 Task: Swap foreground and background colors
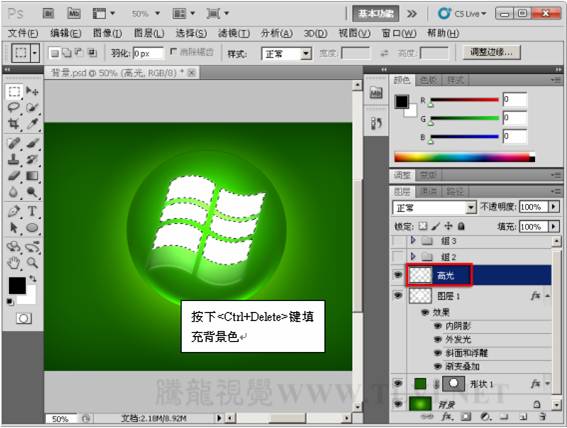coord(33,278)
